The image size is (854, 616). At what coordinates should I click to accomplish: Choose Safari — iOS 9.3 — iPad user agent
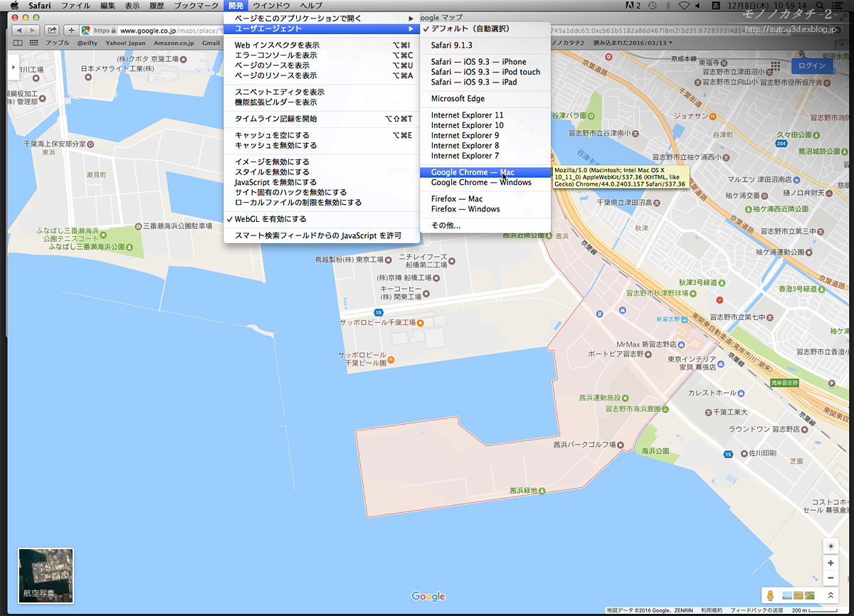click(486, 82)
